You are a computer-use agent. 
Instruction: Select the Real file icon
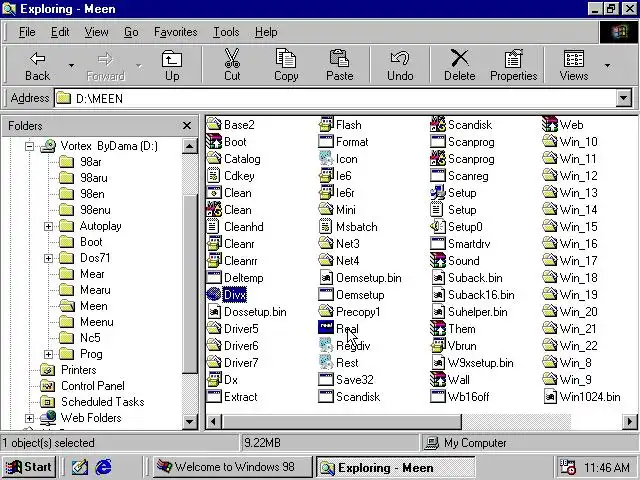326,328
